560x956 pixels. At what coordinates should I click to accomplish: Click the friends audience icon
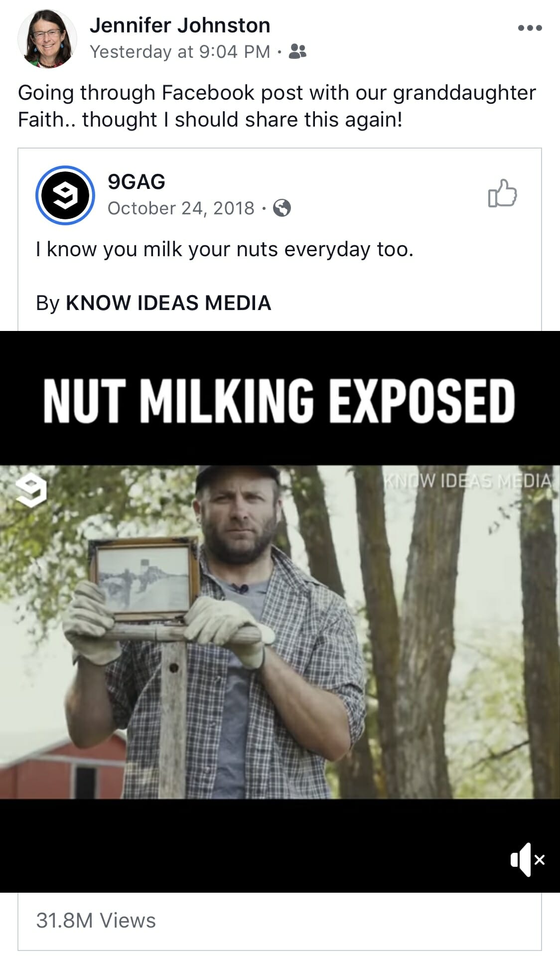tap(297, 51)
